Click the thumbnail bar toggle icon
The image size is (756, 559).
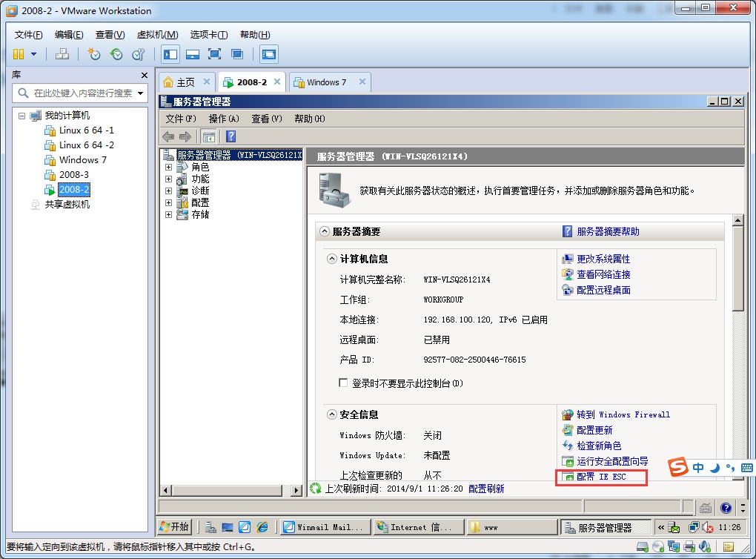pyautogui.click(x=193, y=54)
